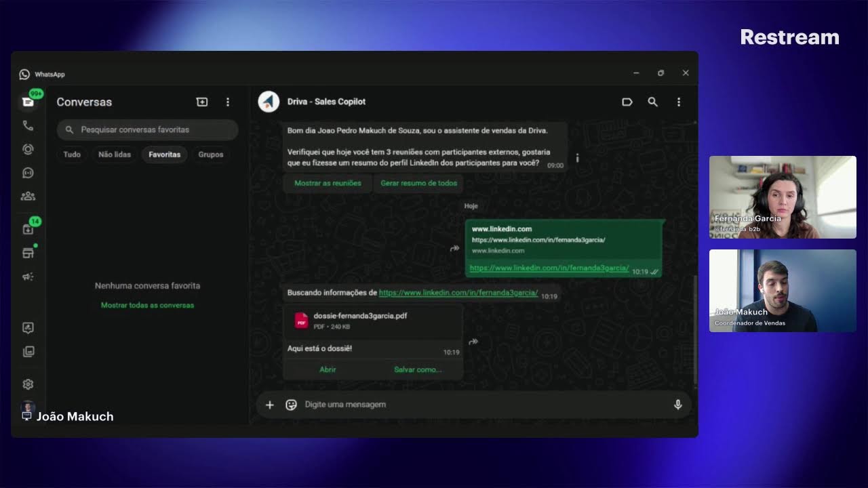Open archived chats with the 14 badge
Screen dimensions: 868x488
tap(28, 229)
